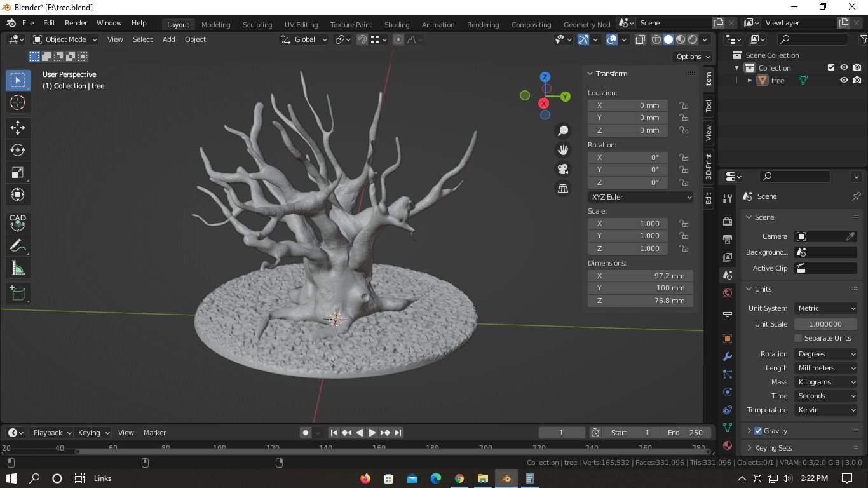The height and width of the screenshot is (488, 868).
Task: Open the Object Data mesh properties tab
Action: coord(728,428)
